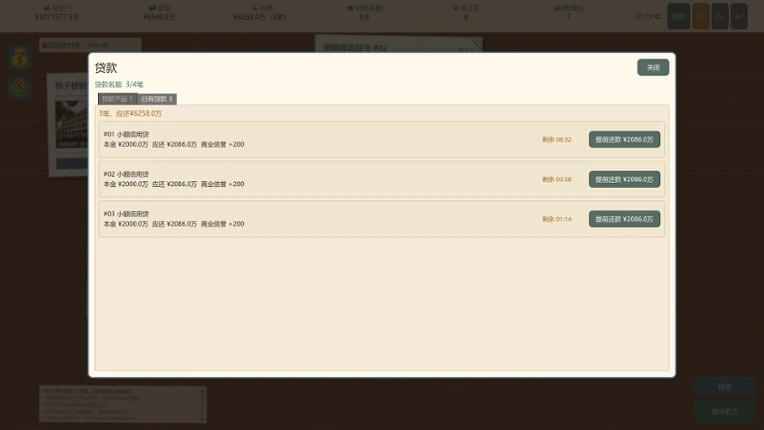Click the 贷款名额 3/4笔 quota text in dialog
This screenshot has height=430, width=764.
119,84
